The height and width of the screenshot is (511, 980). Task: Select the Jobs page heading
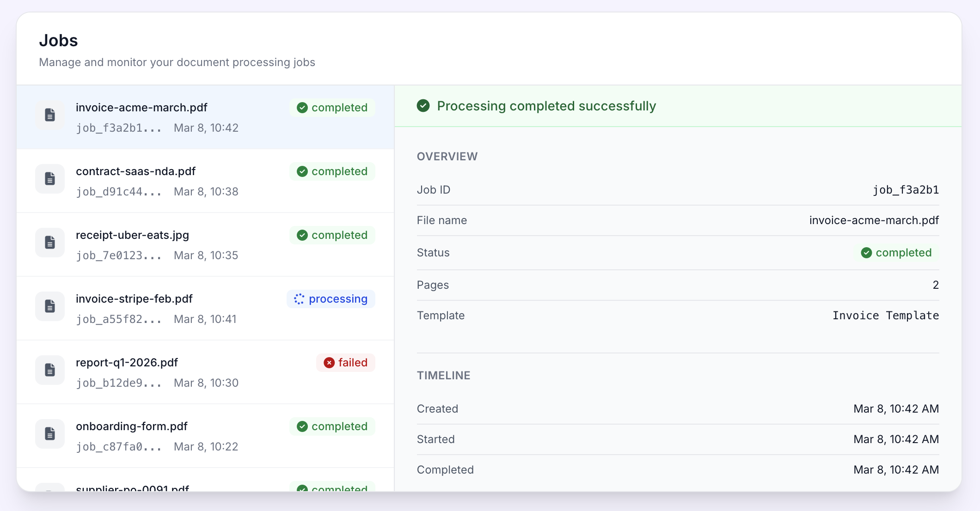click(59, 41)
